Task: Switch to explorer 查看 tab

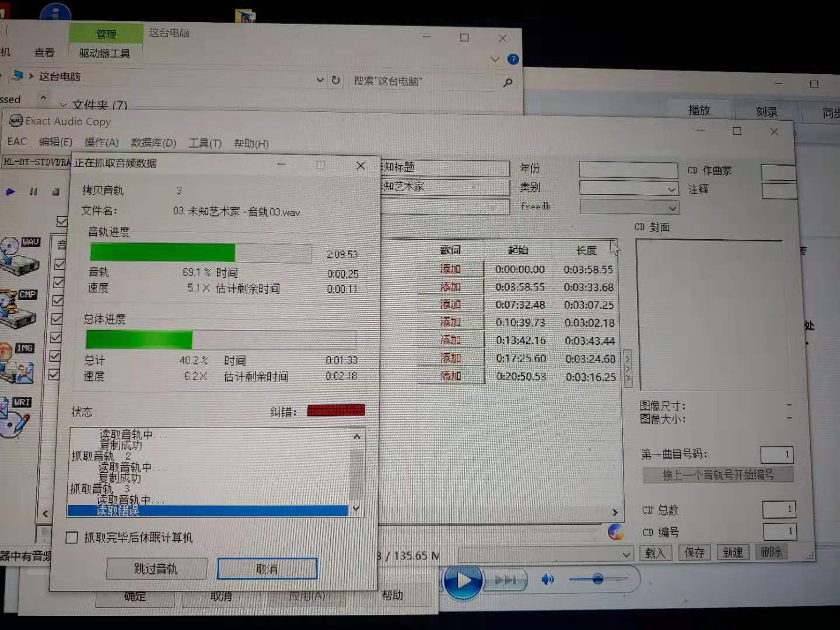Action: point(44,52)
